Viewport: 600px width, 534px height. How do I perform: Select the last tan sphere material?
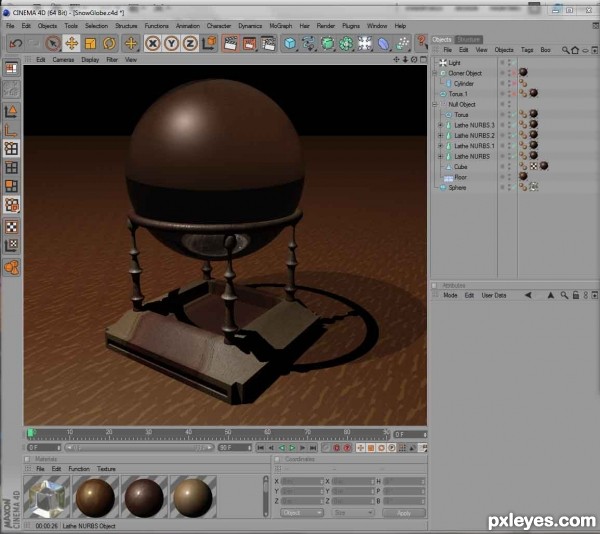193,497
